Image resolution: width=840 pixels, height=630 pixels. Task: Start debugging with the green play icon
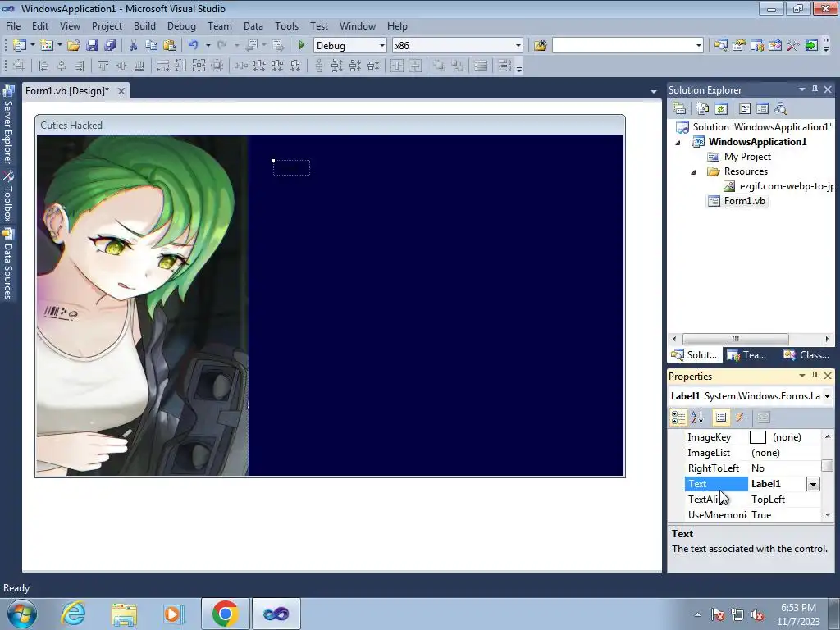pos(301,46)
